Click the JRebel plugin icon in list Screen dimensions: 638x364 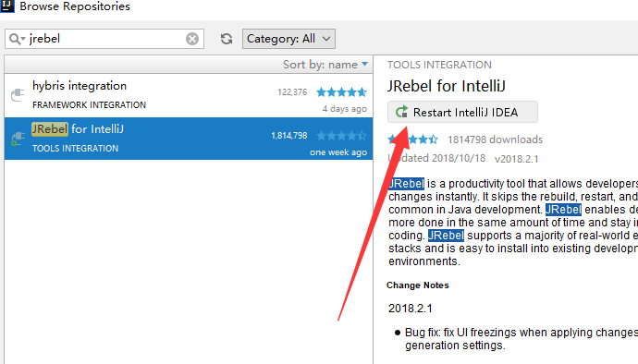click(18, 139)
